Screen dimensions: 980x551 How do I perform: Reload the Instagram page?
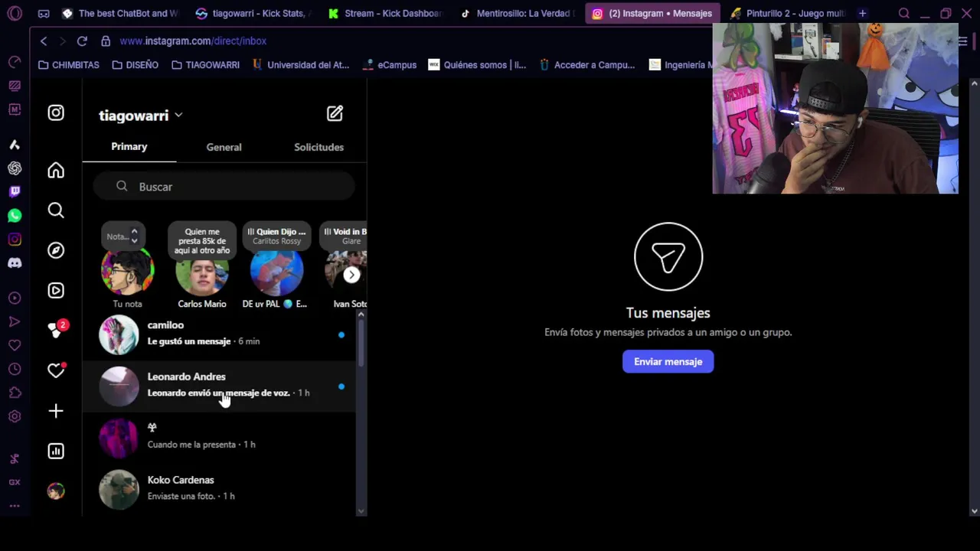point(82,41)
